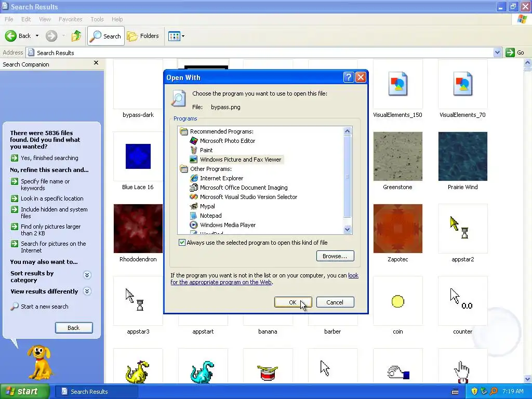Viewport: 532px width, 399px height.
Task: Expand View results differently
Action: 87,291
